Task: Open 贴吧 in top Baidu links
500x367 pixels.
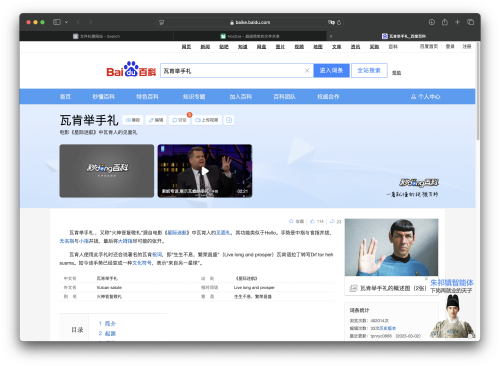Action: 224,47
